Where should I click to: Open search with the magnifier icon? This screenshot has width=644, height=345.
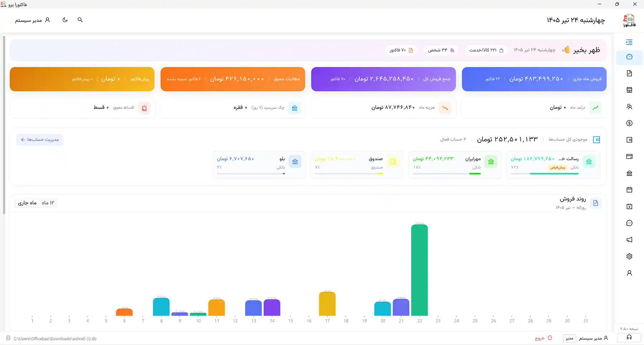click(80, 20)
